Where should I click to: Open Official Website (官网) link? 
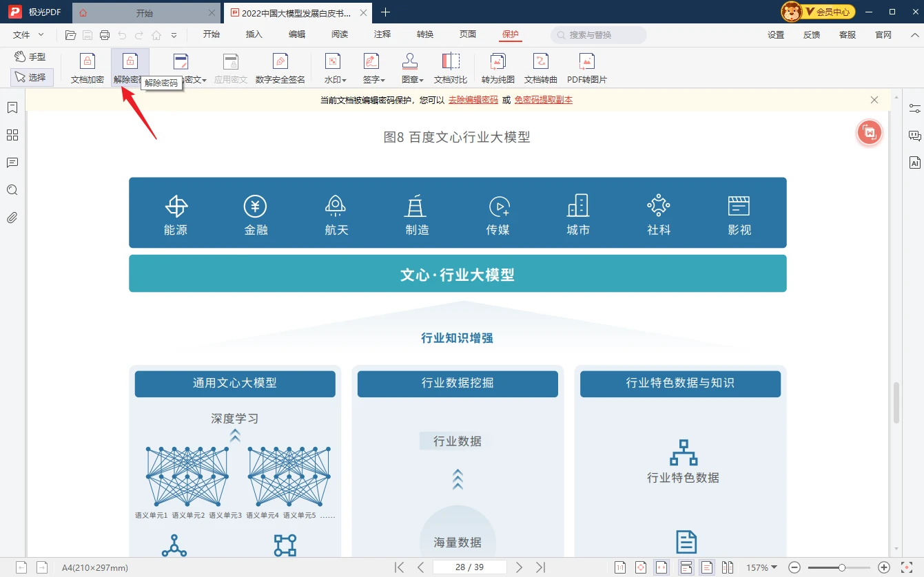pyautogui.click(x=883, y=35)
